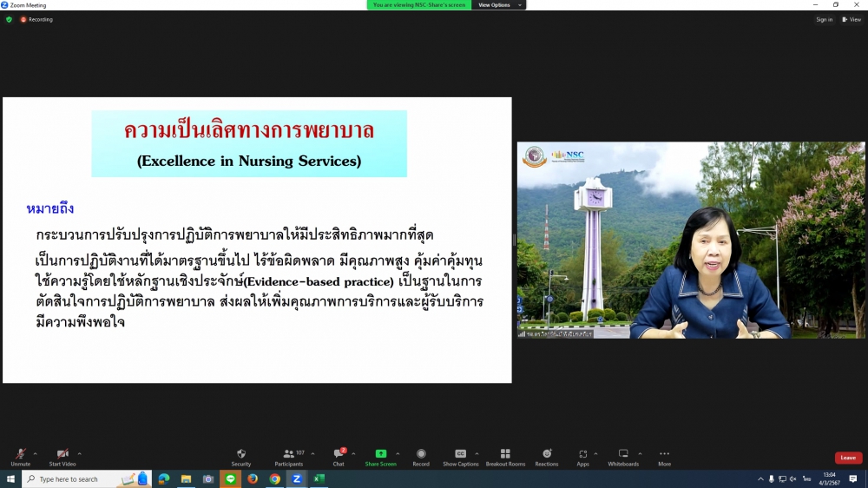Expand the video options arrow next to Start Video

click(x=80, y=453)
